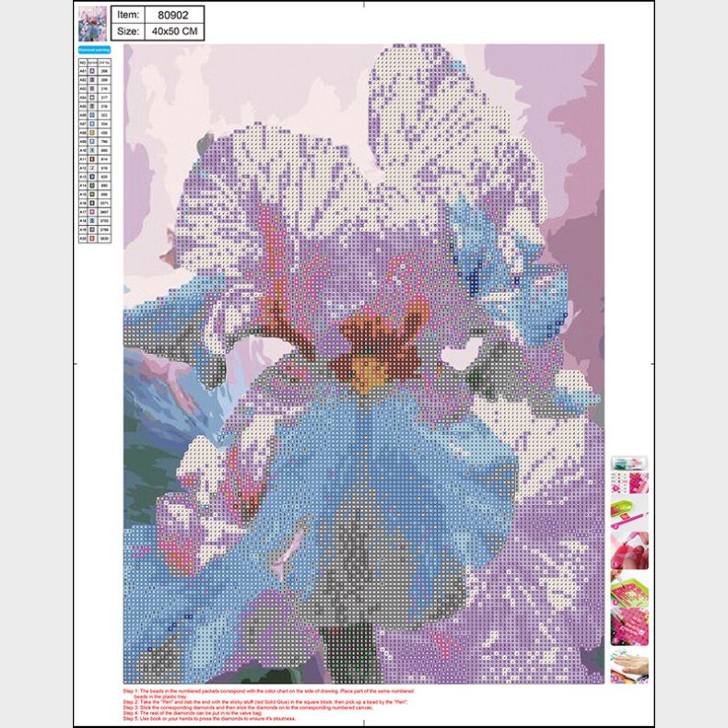Viewport: 728px width, 728px height.
Task: Click the Step 5 press diamonds instruction
Action: tap(209, 719)
